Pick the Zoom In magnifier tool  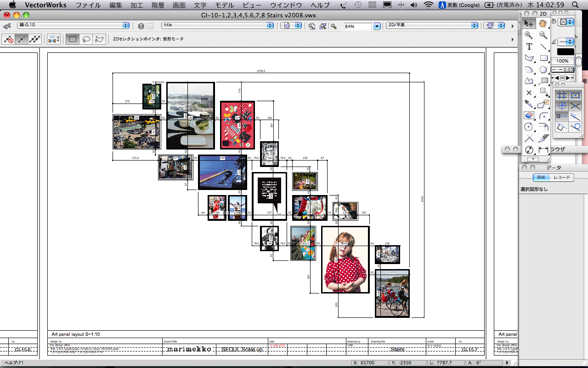pos(529,35)
